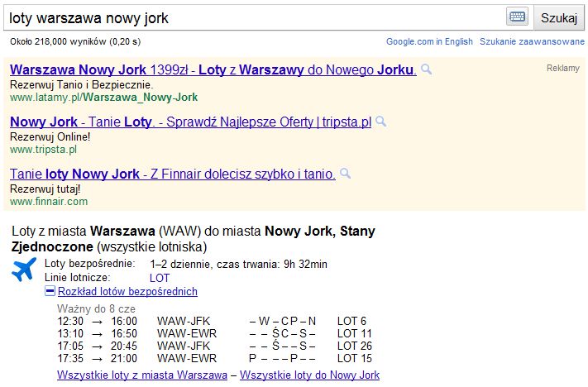Click the blue airplane icon

pyautogui.click(x=26, y=270)
